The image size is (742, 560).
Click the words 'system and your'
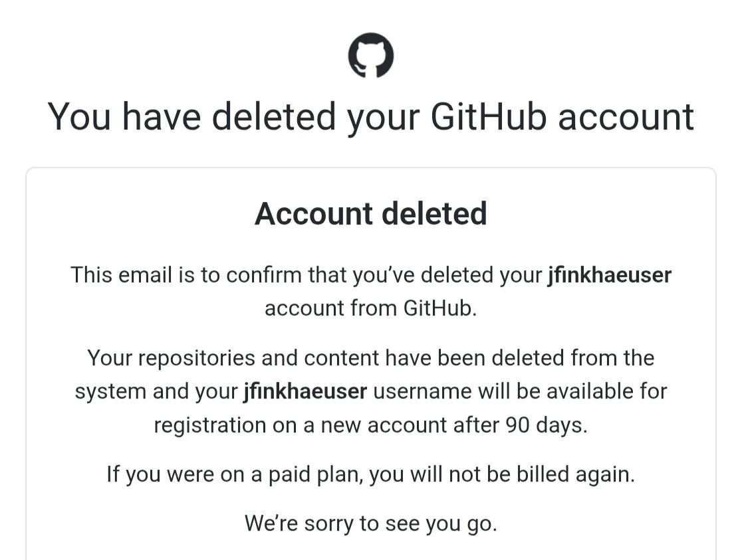click(x=156, y=391)
